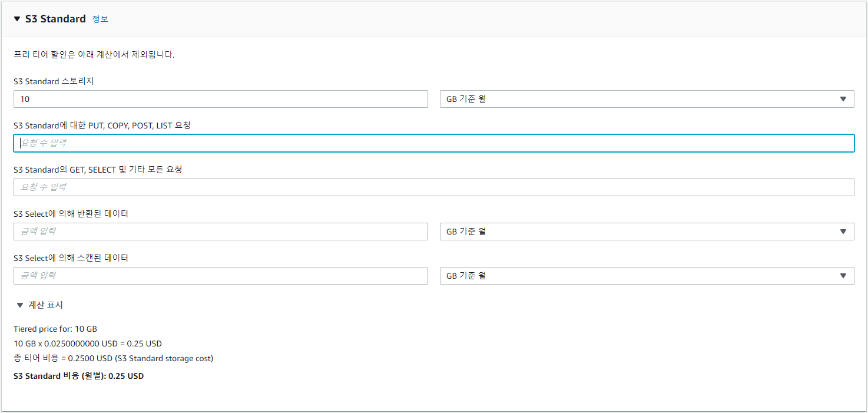Open the 정보 link beside S3 Standard
Image resolution: width=868 pixels, height=413 pixels.
[100, 19]
